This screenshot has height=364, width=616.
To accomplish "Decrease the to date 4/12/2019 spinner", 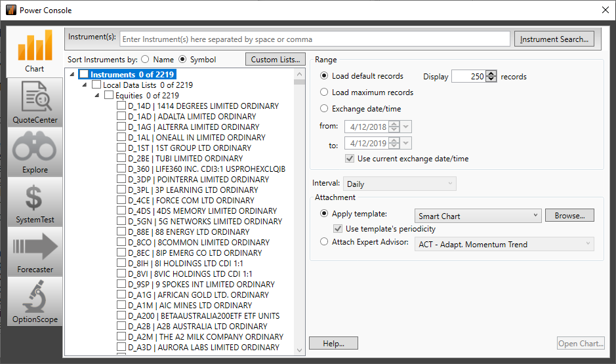I will click(x=394, y=146).
